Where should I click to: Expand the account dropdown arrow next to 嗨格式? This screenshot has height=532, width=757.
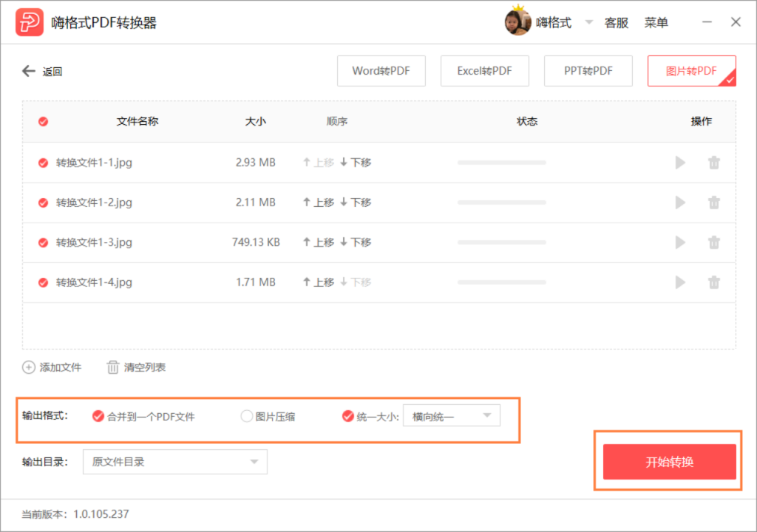[588, 22]
